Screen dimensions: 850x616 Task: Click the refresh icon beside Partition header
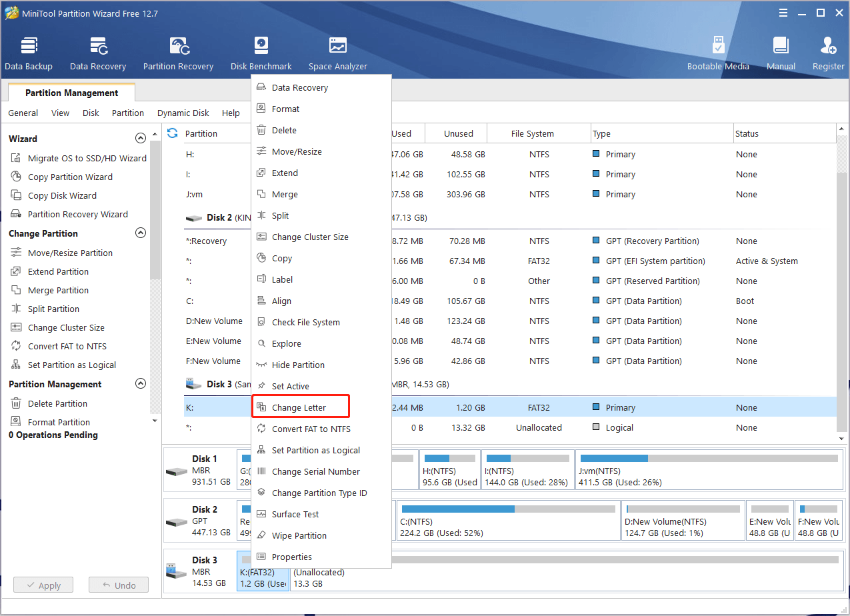coord(173,133)
